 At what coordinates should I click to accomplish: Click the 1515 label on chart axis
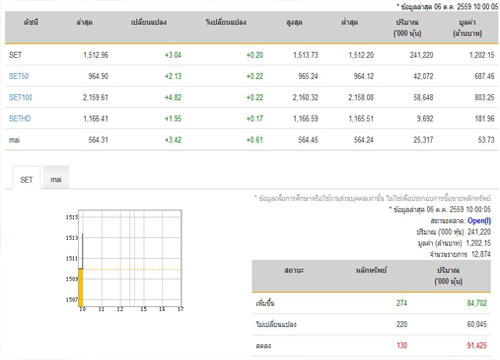click(72, 217)
